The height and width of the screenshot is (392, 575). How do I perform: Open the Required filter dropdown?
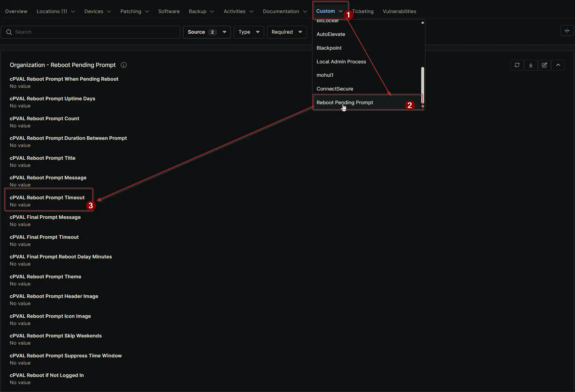[286, 32]
